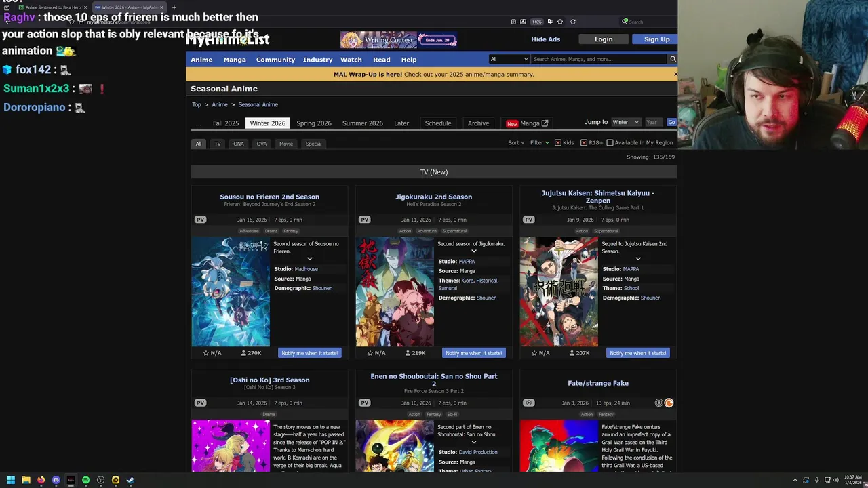Viewport: 868px width, 488px height.
Task: Open Steam from the taskbar
Action: tap(130, 480)
